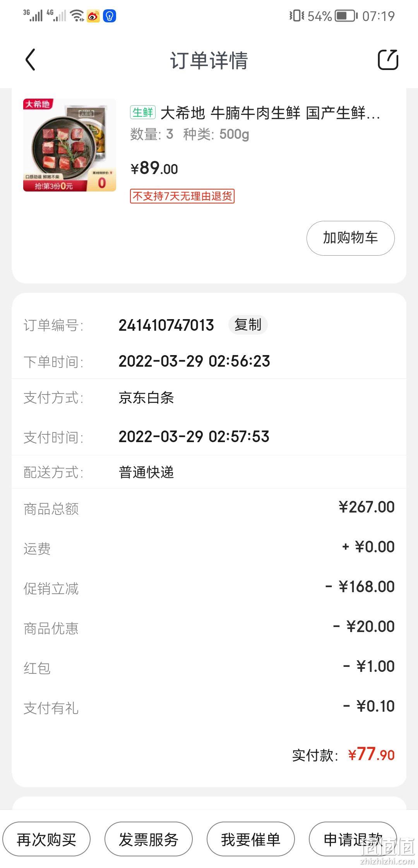Viewport: 418px width, 868px height.
Task: Open 发票服务 invoice service
Action: [149, 839]
